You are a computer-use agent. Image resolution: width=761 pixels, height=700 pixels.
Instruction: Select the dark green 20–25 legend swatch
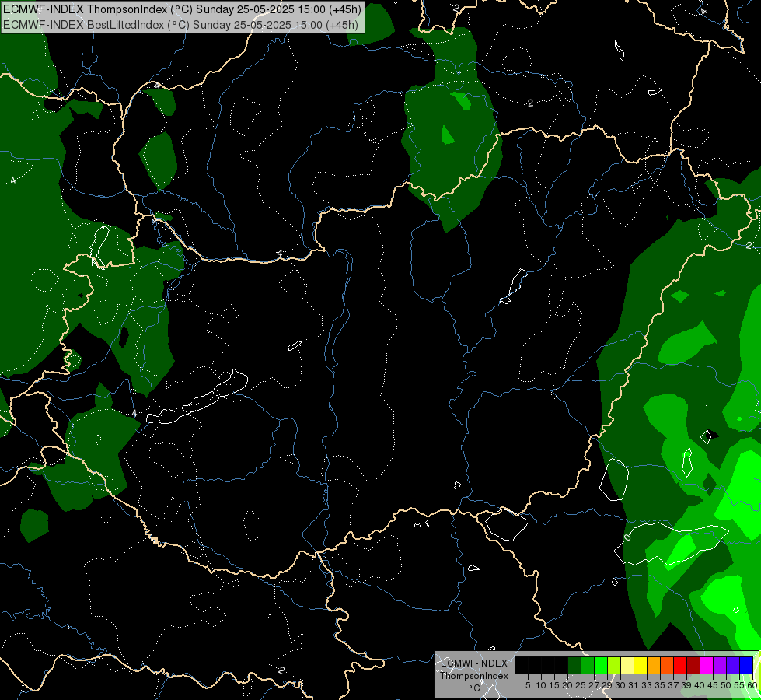pos(574,665)
